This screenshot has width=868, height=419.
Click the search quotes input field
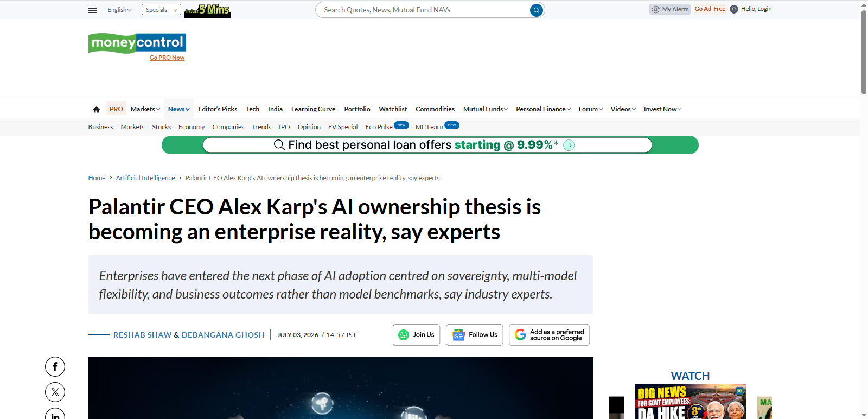click(423, 10)
